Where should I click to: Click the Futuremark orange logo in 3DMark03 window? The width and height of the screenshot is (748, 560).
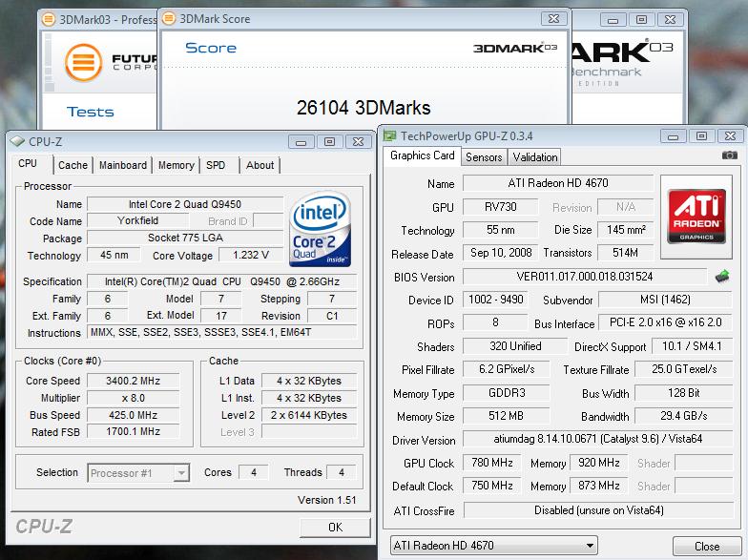pos(84,63)
